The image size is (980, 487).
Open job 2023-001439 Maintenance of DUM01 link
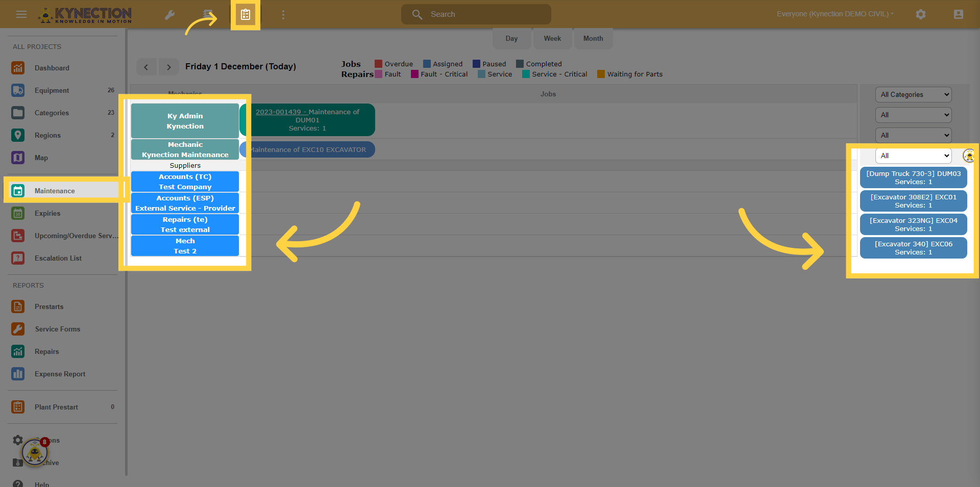(x=307, y=112)
